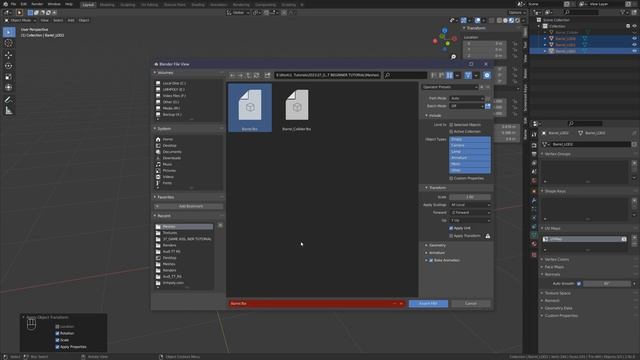
Task: Select the Select Box tool in viewport toolbar
Action: 9,32
